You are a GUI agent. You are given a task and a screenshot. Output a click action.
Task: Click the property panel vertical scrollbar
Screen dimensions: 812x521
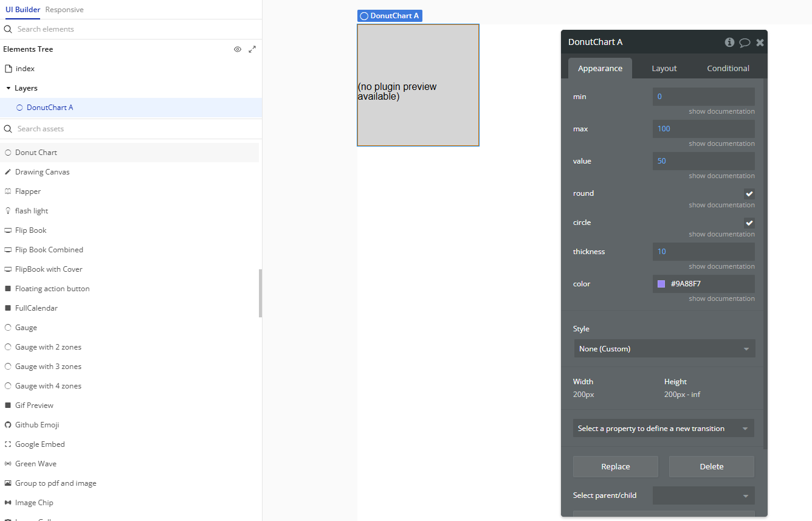click(765, 264)
